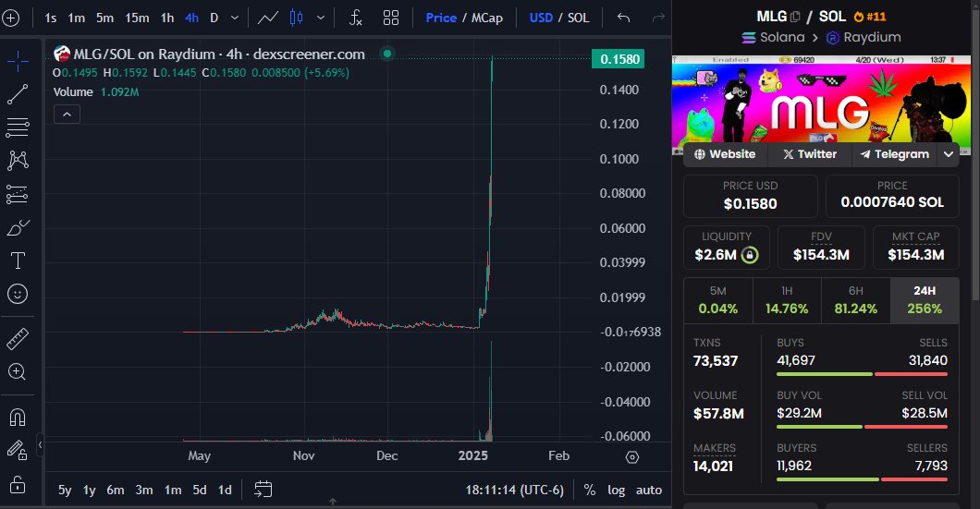Open the Fibonacci retracement tool
Image resolution: width=980 pixels, height=509 pixels.
18,127
